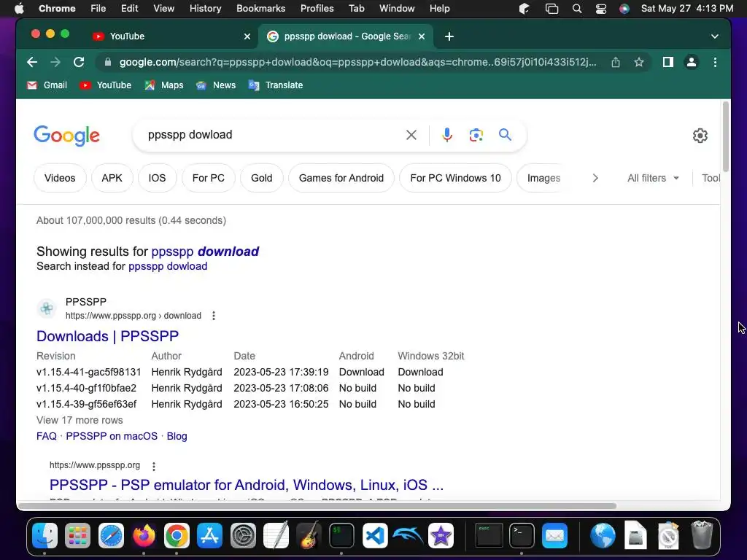Open Control Center in menu bar
The width and height of the screenshot is (747, 560).
pyautogui.click(x=601, y=9)
